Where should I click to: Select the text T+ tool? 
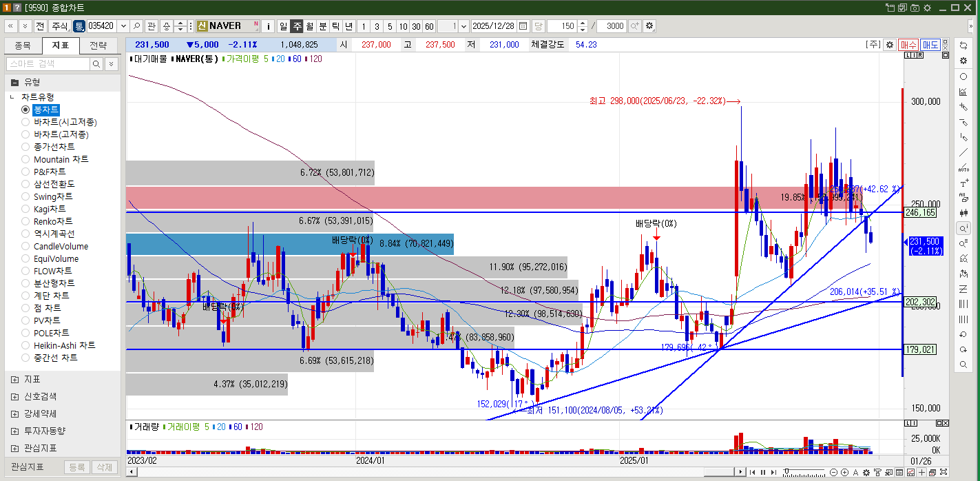pos(963,183)
